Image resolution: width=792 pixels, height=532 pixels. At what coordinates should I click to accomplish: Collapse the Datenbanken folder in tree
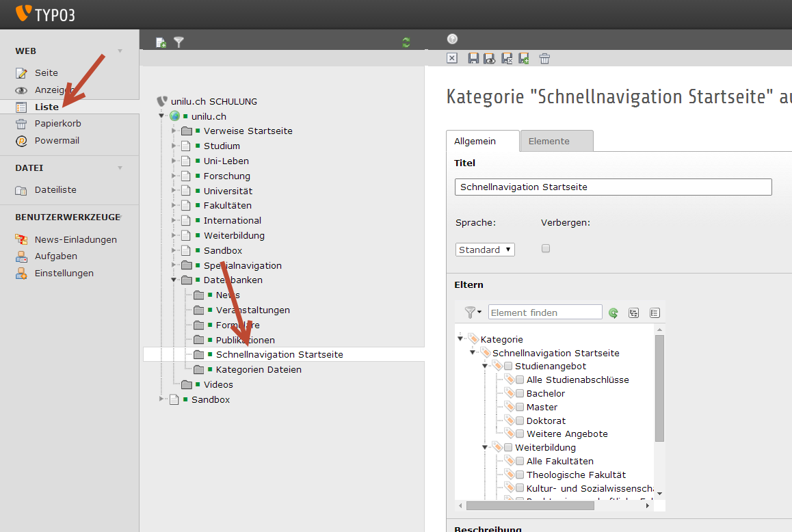point(173,280)
